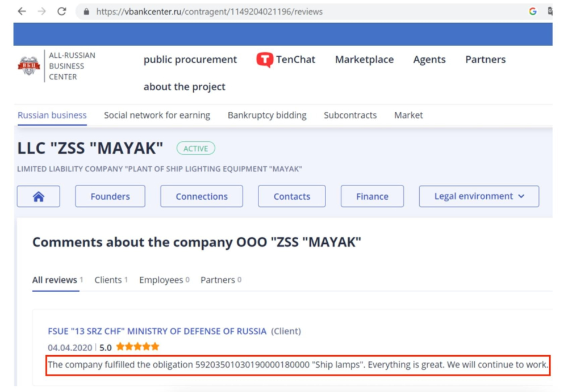Viewport: 568px width, 392px height.
Task: Open the Agents page
Action: coord(429,60)
